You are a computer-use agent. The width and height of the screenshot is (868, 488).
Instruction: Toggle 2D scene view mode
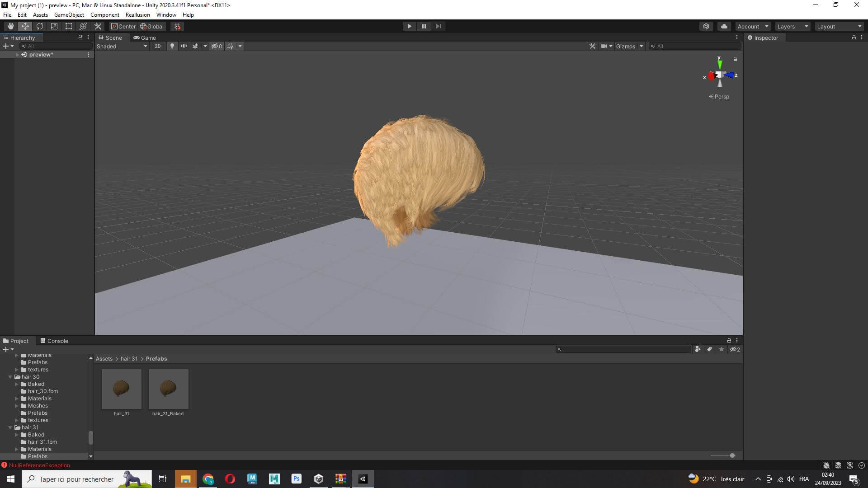[x=157, y=46]
